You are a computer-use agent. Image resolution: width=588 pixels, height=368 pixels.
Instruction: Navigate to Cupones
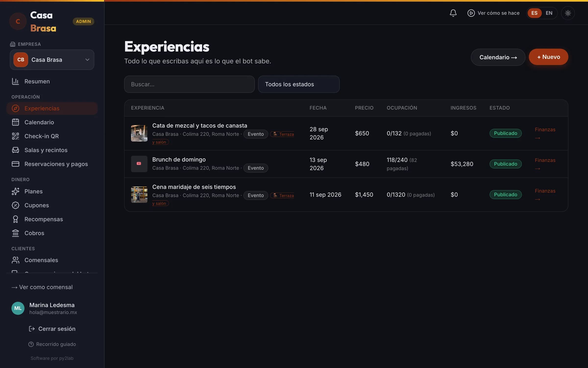[x=52, y=205]
